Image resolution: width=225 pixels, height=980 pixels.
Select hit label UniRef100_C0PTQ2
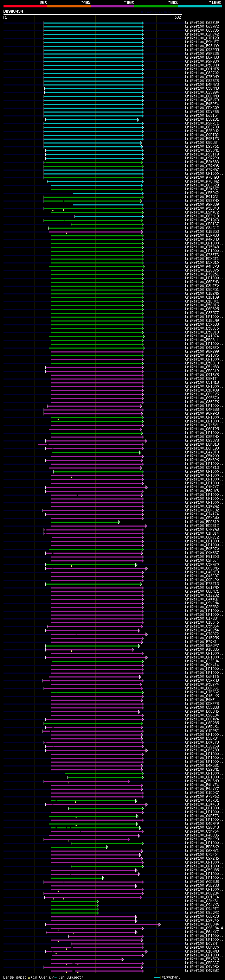tap(202, 135)
